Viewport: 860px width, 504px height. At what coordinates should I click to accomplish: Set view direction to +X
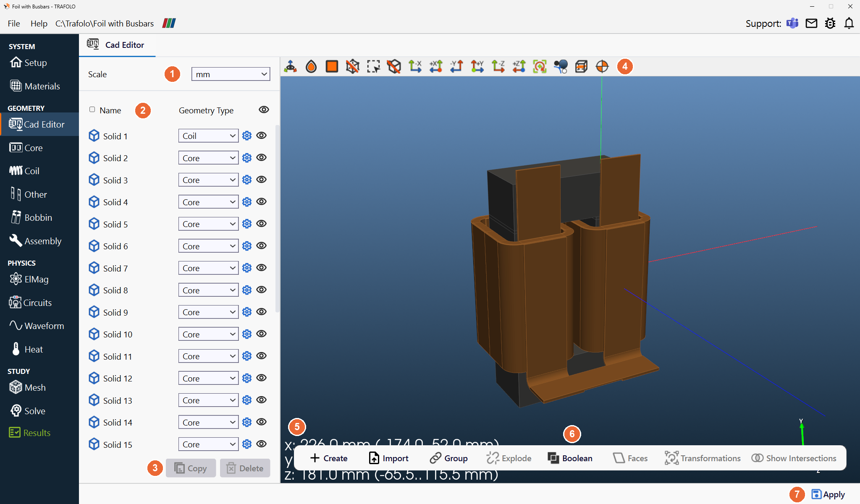(436, 66)
